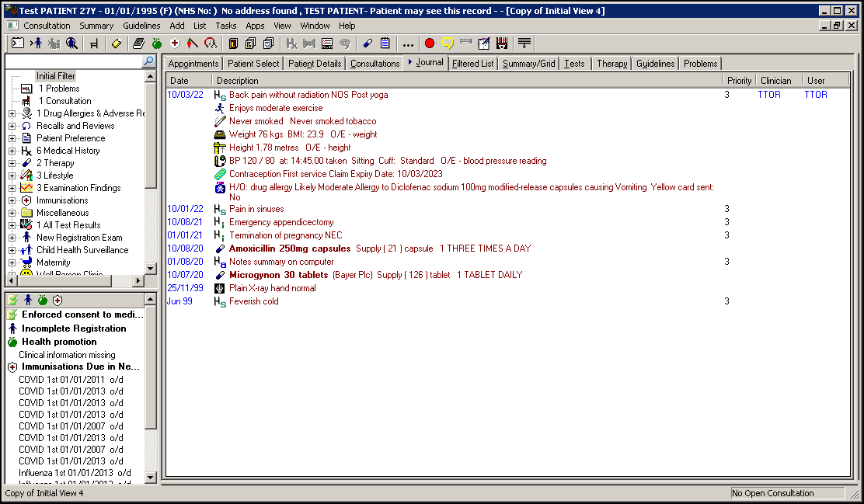864x504 pixels.
Task: Click the navigation tree's horizontal scrollbar right arrow
Action: pyautogui.click(x=139, y=280)
